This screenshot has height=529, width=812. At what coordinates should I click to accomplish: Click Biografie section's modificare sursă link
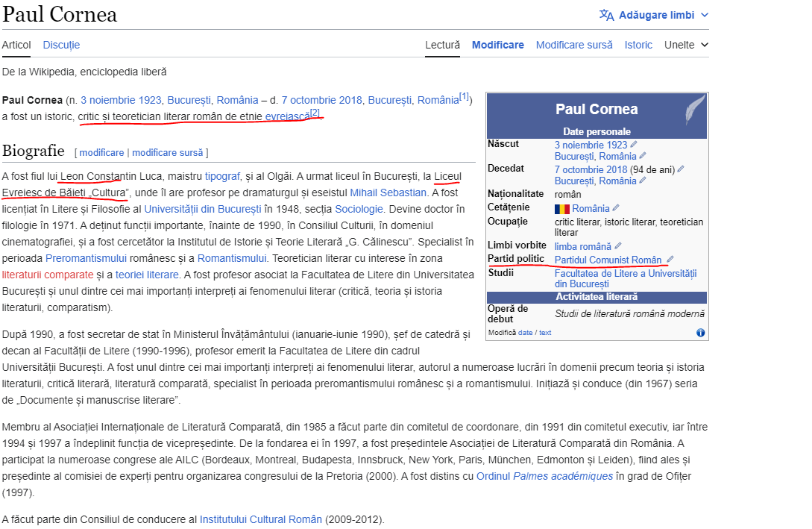(x=167, y=152)
